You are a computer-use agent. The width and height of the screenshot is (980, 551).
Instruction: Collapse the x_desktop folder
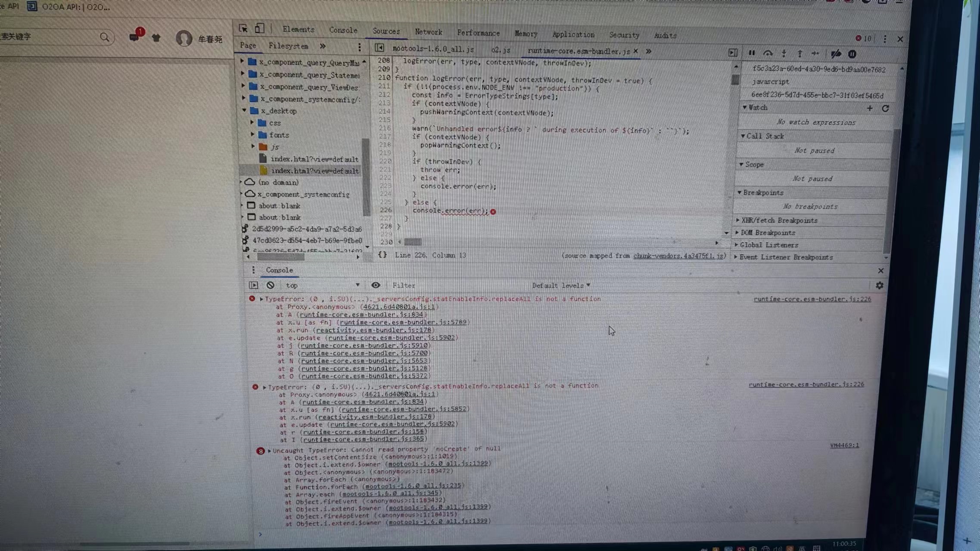pos(245,111)
